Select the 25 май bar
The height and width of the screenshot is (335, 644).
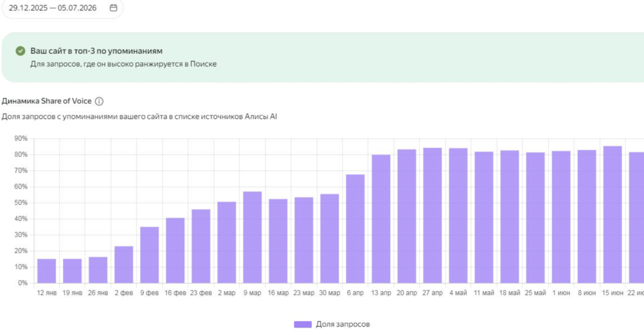point(535,218)
